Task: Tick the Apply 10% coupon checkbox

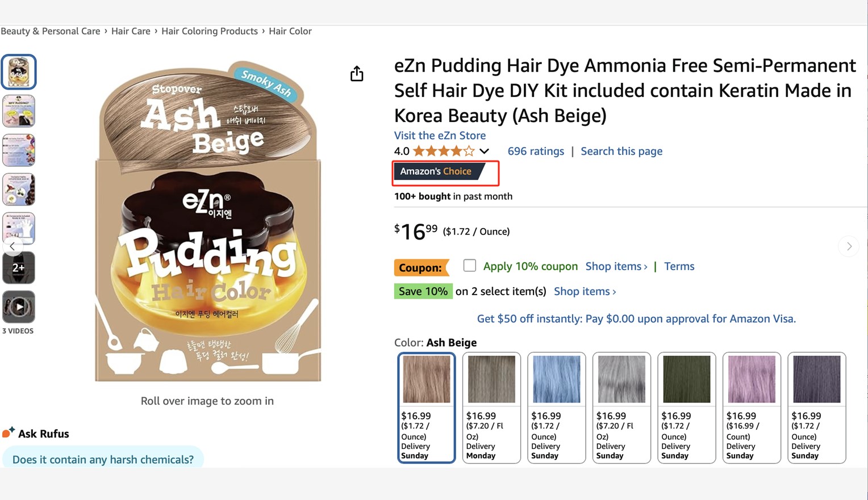Action: pyautogui.click(x=469, y=266)
